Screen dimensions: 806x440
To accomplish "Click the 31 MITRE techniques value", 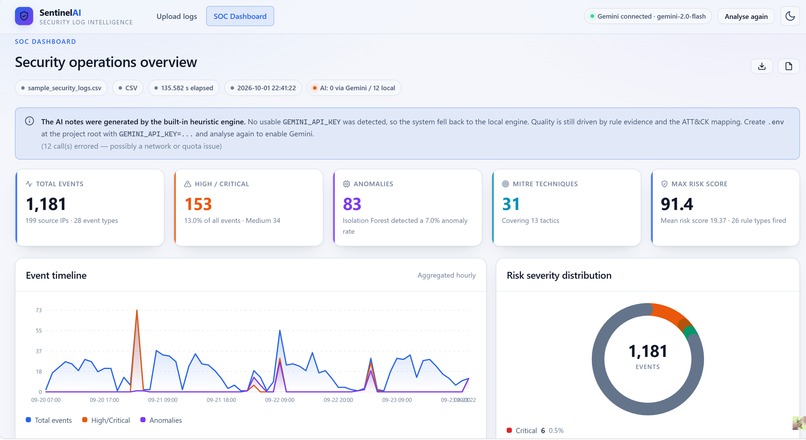I will coord(510,204).
